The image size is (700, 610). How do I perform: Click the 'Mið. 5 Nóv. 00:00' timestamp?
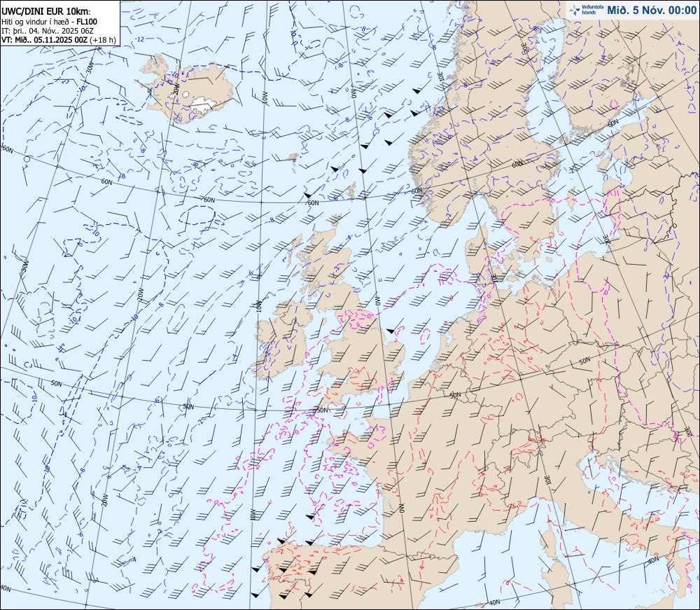pos(651,11)
